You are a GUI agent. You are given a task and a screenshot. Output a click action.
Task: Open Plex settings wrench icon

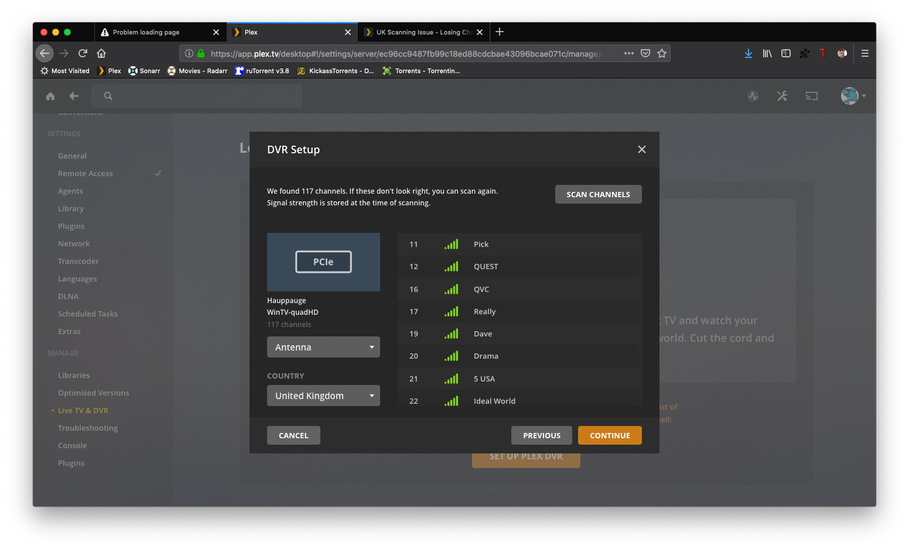pos(782,96)
